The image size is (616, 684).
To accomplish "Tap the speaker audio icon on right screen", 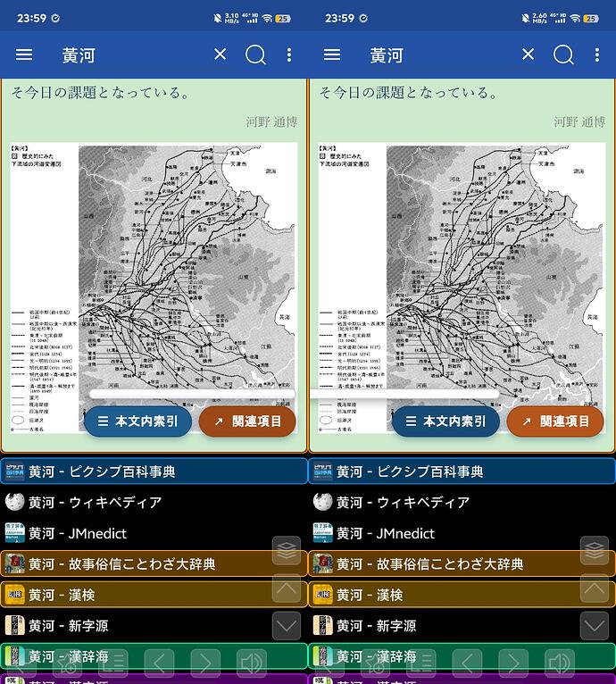I will [x=560, y=664].
